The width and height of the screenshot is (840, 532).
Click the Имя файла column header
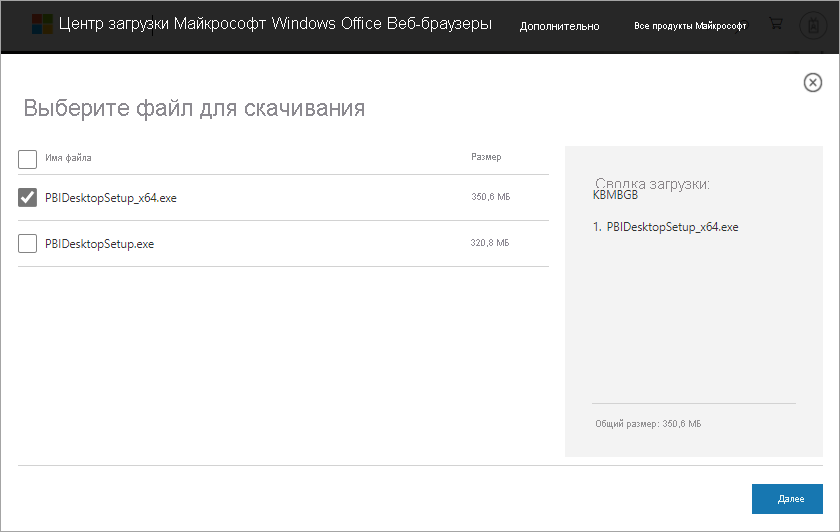(x=68, y=158)
